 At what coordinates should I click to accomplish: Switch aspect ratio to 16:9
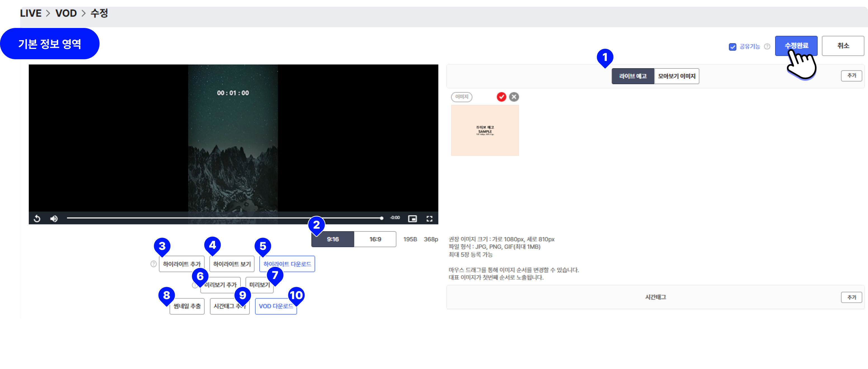[375, 239]
